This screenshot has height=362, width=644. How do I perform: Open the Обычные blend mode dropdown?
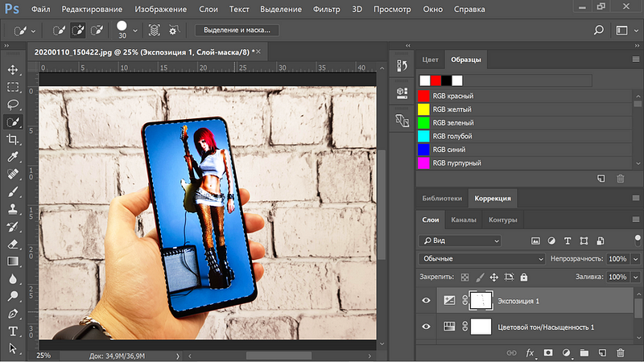481,258
